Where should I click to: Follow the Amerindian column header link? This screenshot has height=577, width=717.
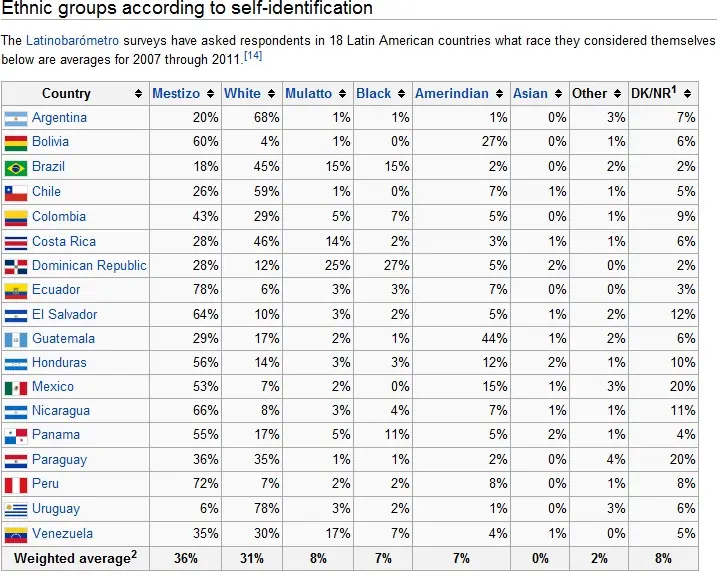click(452, 93)
